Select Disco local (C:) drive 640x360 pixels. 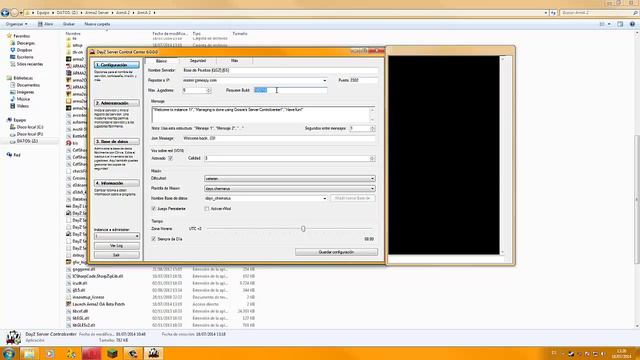point(30,127)
